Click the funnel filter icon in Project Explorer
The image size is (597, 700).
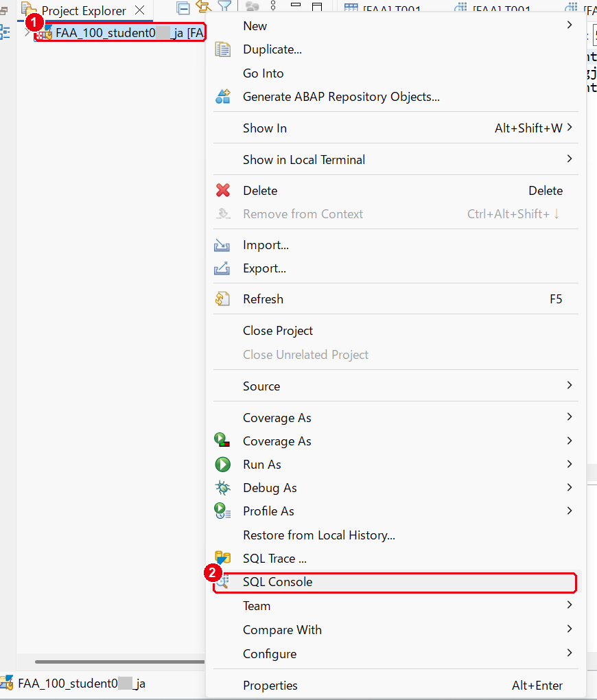[x=224, y=6]
